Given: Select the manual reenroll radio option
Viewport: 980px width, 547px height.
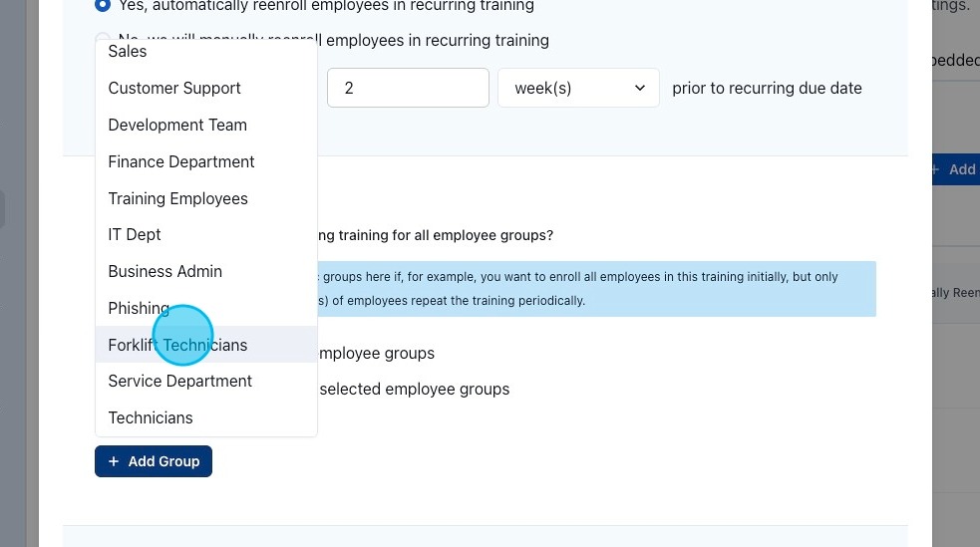Looking at the screenshot, I should pos(102,41).
